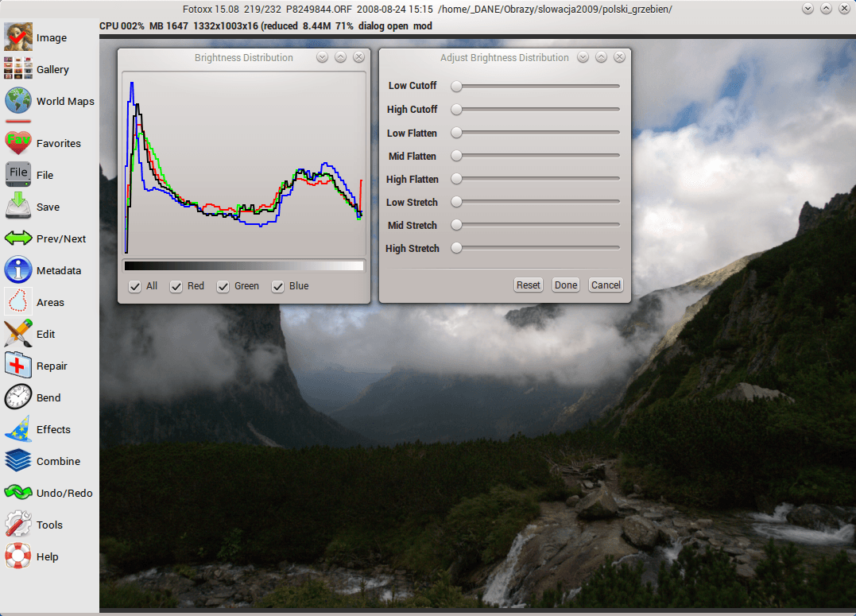Roll up the Brightness Distribution dialog
The width and height of the screenshot is (856, 616).
pyautogui.click(x=322, y=57)
